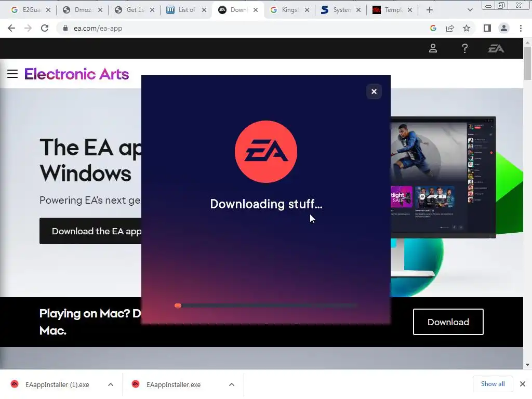Close the Get 1st tab
Viewport: 532px width, 399px height.
(152, 10)
